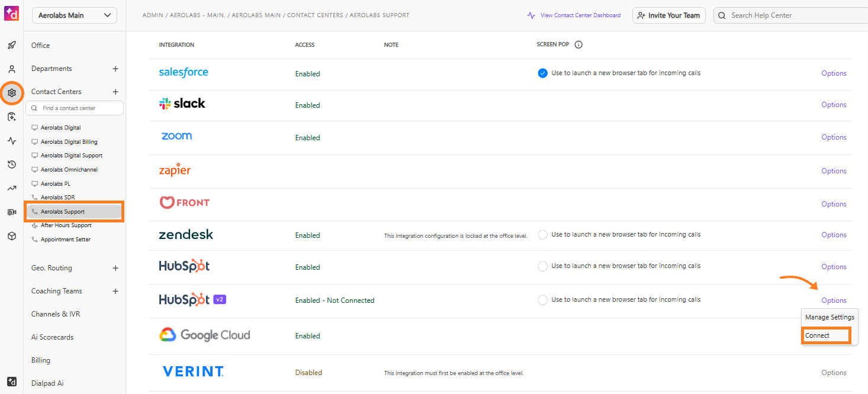Open the person profile icon in sidebar
The image size is (868, 394).
pyautogui.click(x=12, y=69)
